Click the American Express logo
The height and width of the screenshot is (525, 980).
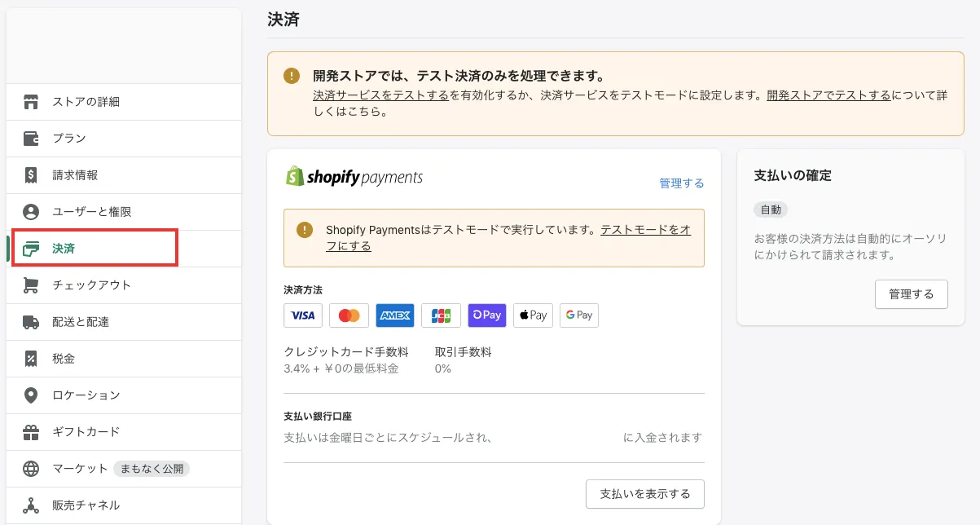pyautogui.click(x=395, y=315)
